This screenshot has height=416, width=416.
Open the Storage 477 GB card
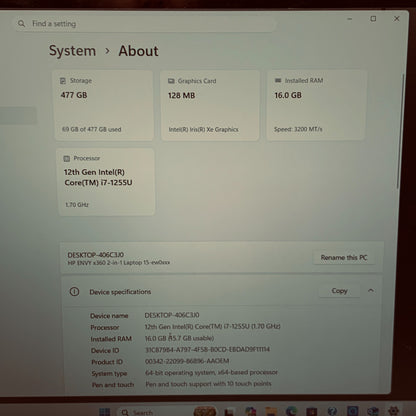click(104, 105)
